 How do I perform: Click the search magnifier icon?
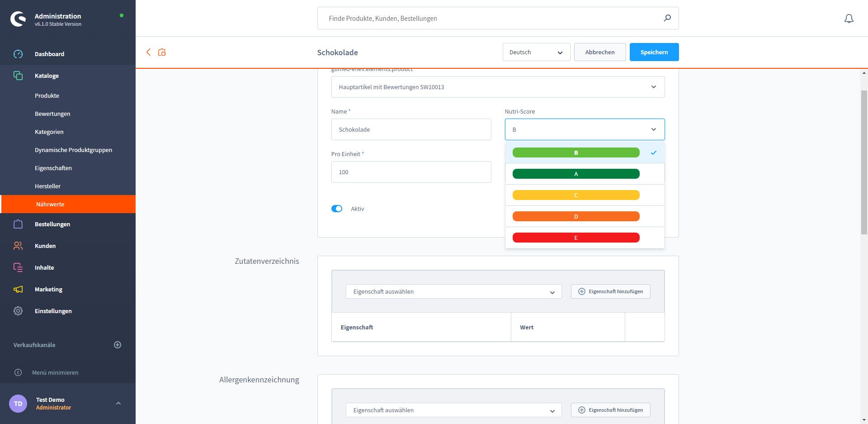pos(667,18)
